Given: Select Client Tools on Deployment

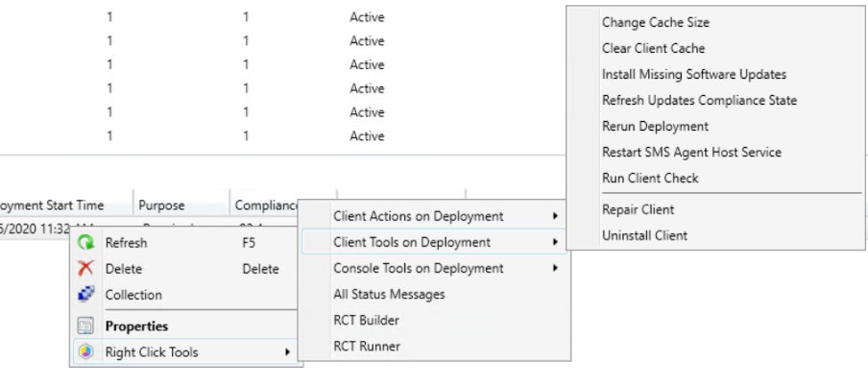Looking at the screenshot, I should click(x=434, y=242).
